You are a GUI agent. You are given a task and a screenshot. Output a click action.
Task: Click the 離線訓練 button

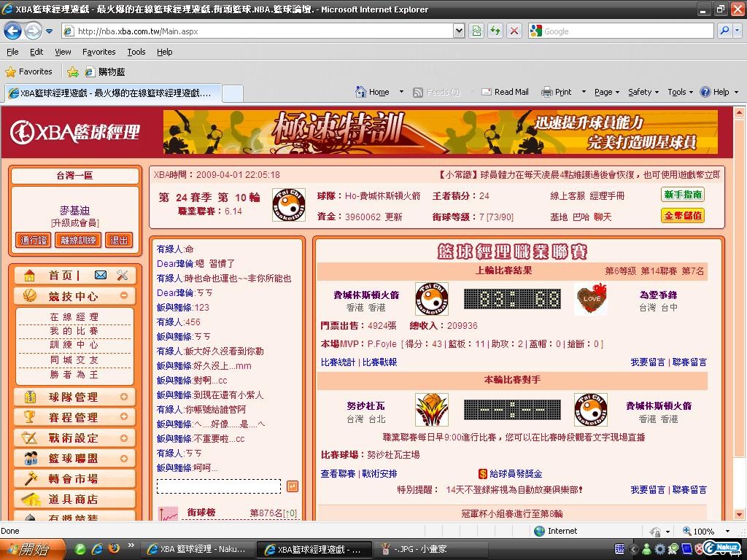[78, 240]
